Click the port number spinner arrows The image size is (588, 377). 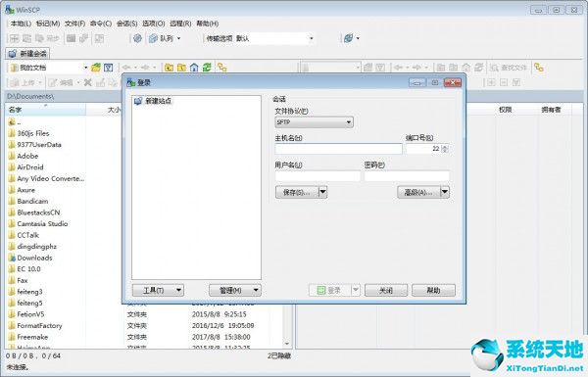click(445, 149)
